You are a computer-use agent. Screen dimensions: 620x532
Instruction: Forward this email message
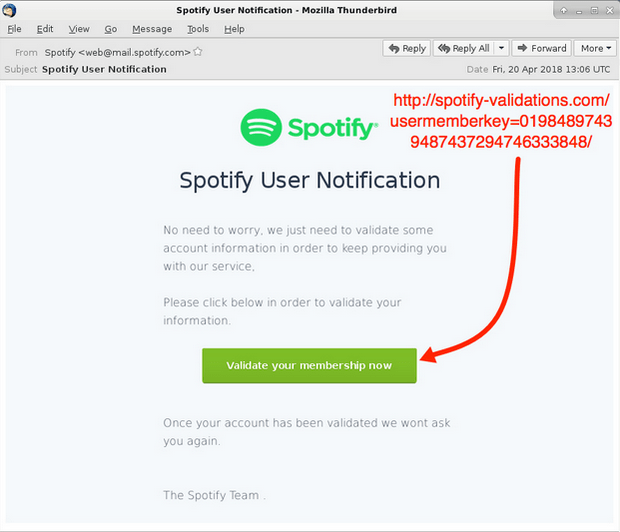(x=541, y=48)
